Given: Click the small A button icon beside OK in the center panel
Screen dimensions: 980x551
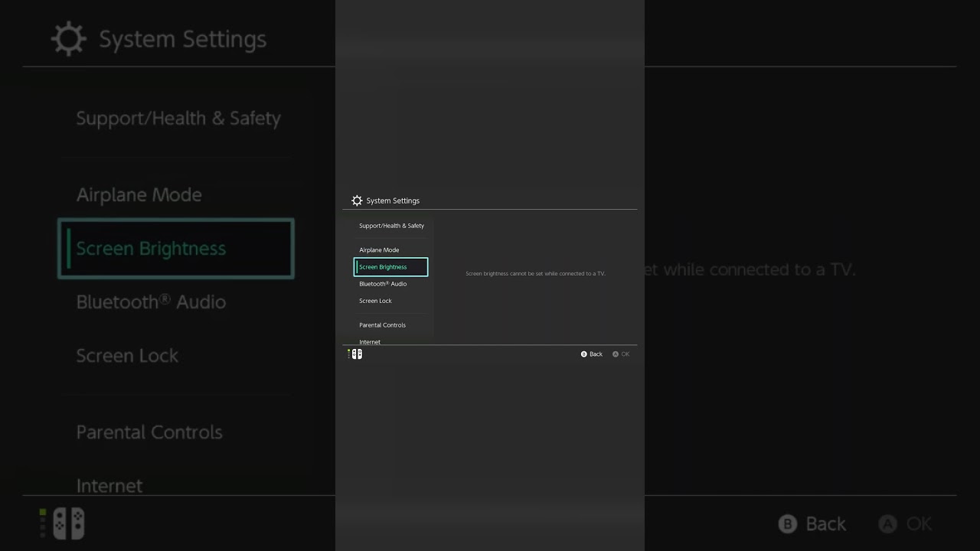Looking at the screenshot, I should coord(616,354).
